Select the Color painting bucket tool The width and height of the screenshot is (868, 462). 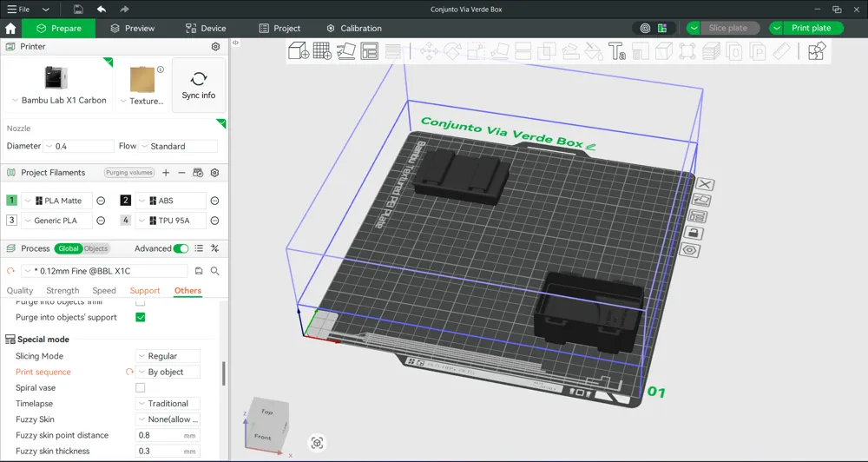594,51
